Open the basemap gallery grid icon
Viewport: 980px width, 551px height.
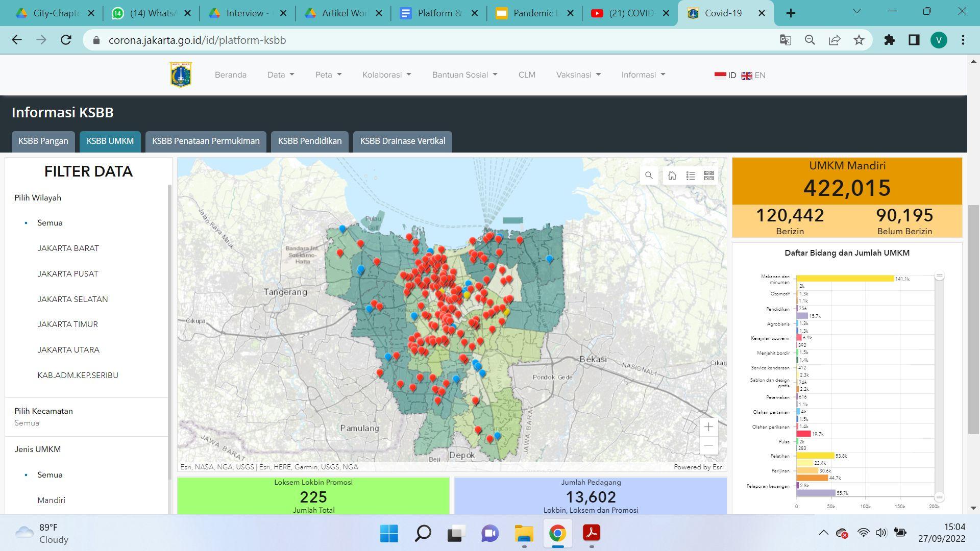(709, 176)
